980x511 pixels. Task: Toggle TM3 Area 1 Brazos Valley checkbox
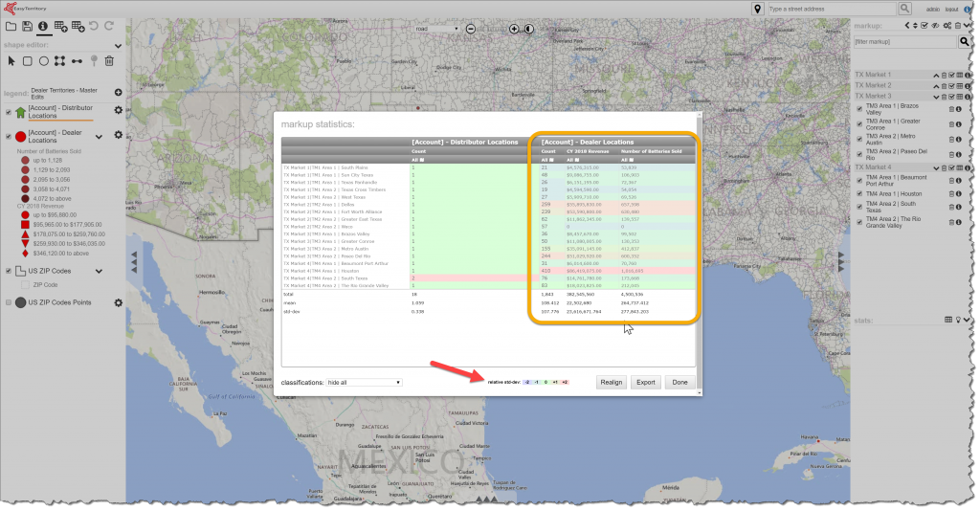click(859, 109)
